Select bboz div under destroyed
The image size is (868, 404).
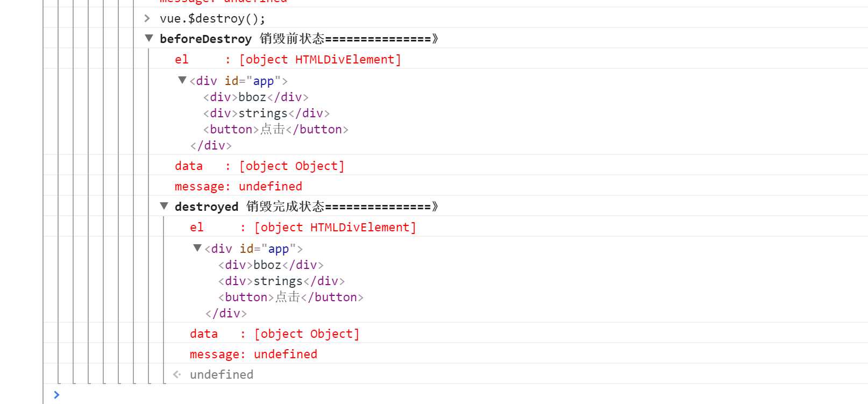[271, 265]
